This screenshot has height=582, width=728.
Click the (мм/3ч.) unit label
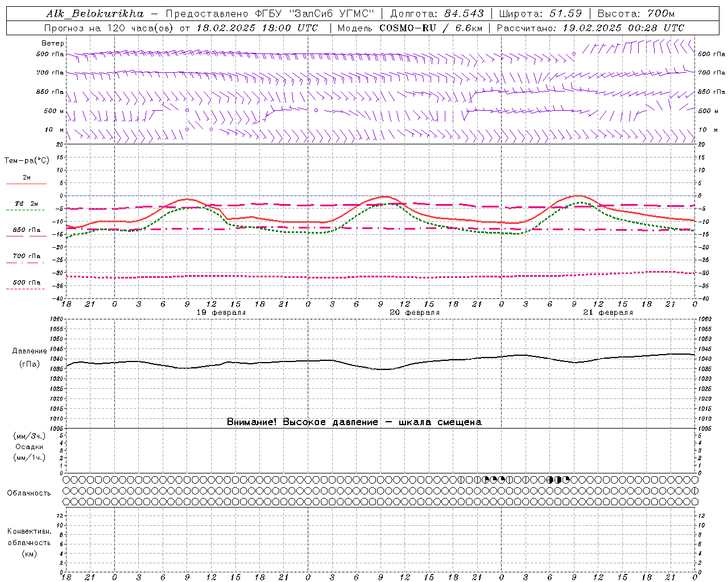(29, 436)
